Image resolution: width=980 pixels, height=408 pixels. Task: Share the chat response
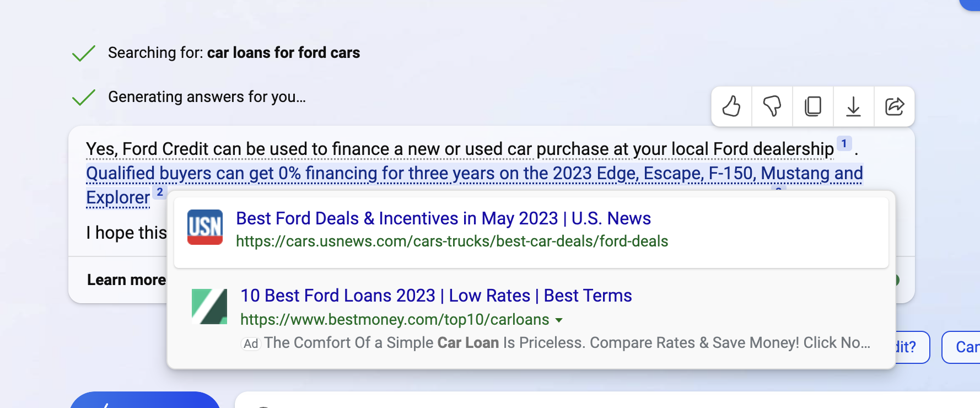[x=894, y=106]
